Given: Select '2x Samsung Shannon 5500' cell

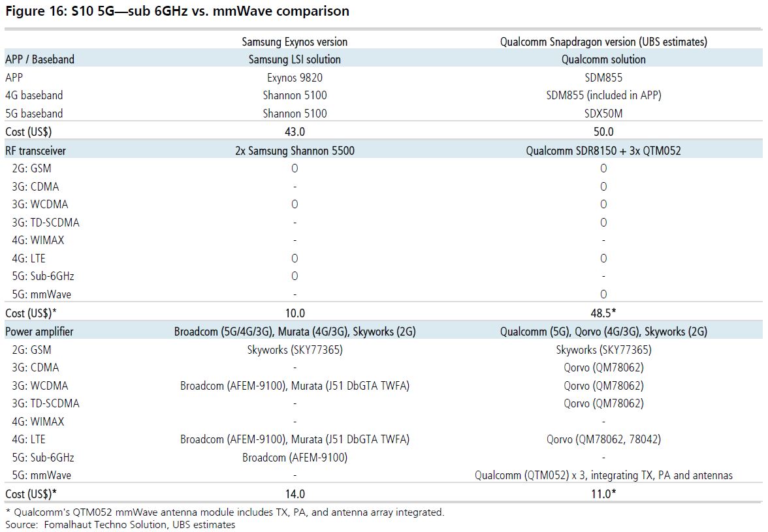Looking at the screenshot, I should (x=295, y=150).
